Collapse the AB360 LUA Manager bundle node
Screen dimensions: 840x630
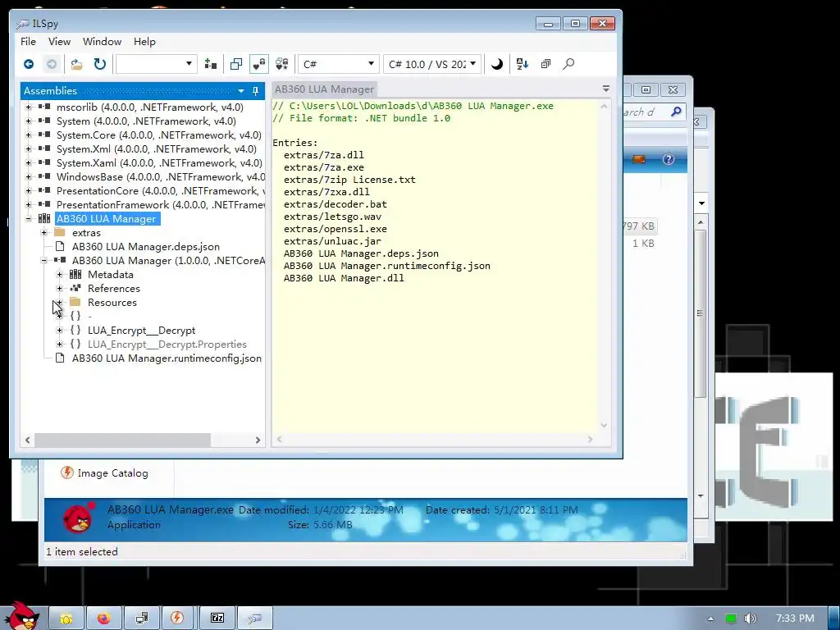point(29,218)
